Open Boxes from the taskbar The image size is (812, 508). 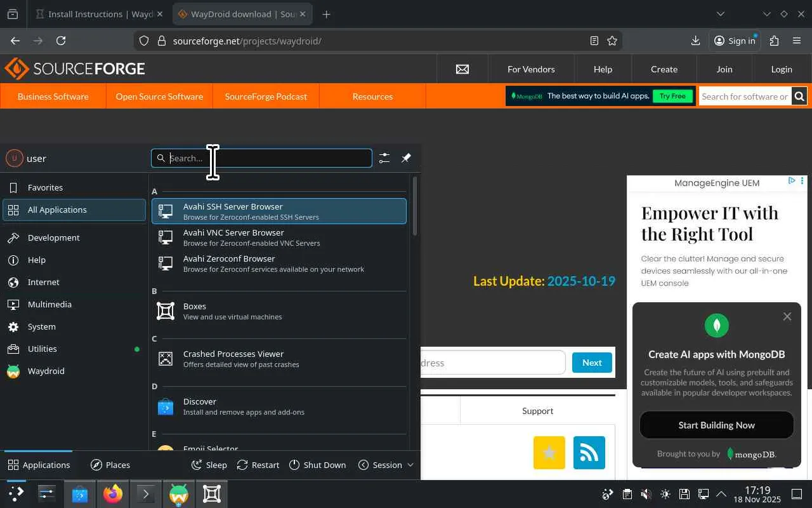212,493
